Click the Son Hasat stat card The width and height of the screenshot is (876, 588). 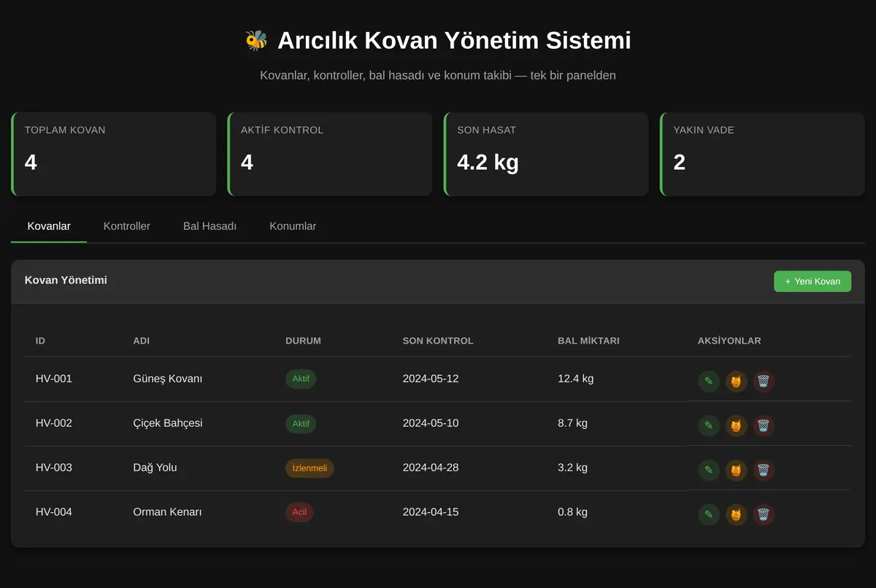(x=546, y=154)
